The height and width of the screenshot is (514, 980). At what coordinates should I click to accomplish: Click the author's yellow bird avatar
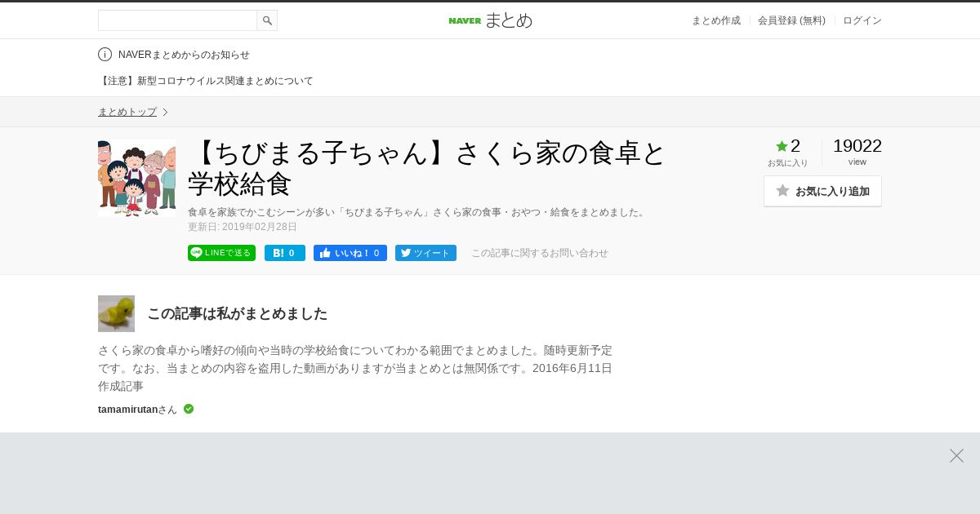coord(116,313)
